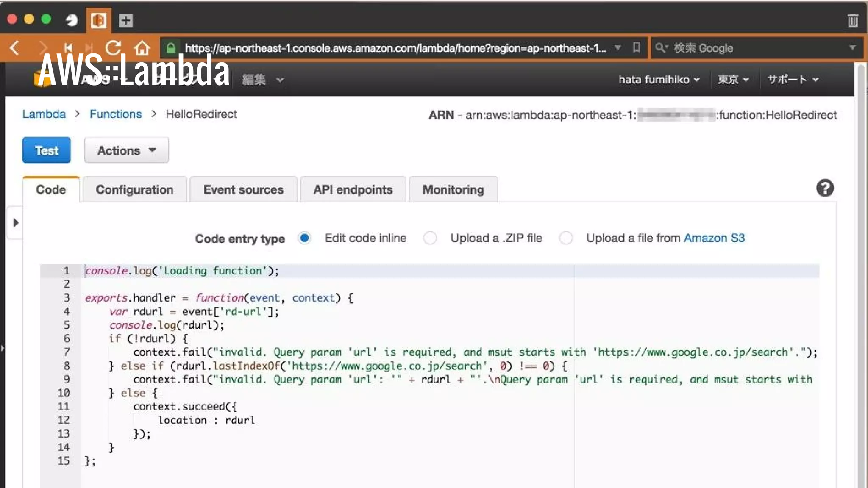Click the home icon in toolbar
This screenshot has height=488, width=868.
142,48
